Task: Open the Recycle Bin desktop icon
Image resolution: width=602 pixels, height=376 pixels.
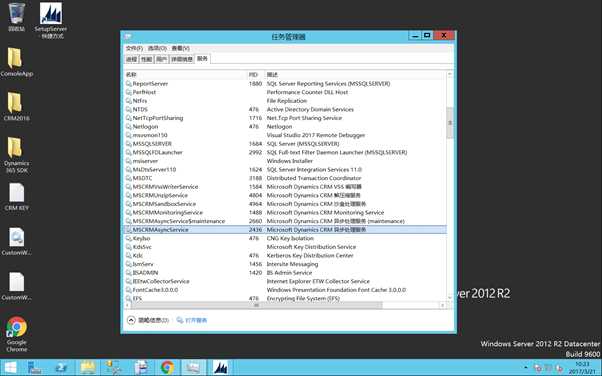Action: click(17, 17)
